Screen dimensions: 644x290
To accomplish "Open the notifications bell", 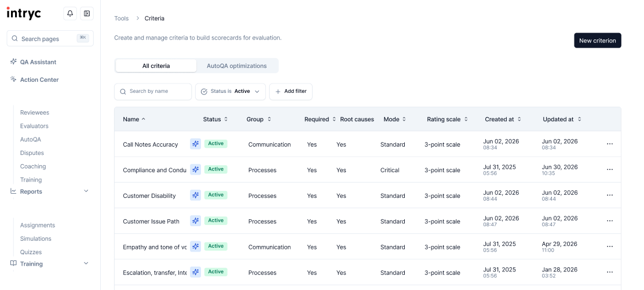I will 70,13.
